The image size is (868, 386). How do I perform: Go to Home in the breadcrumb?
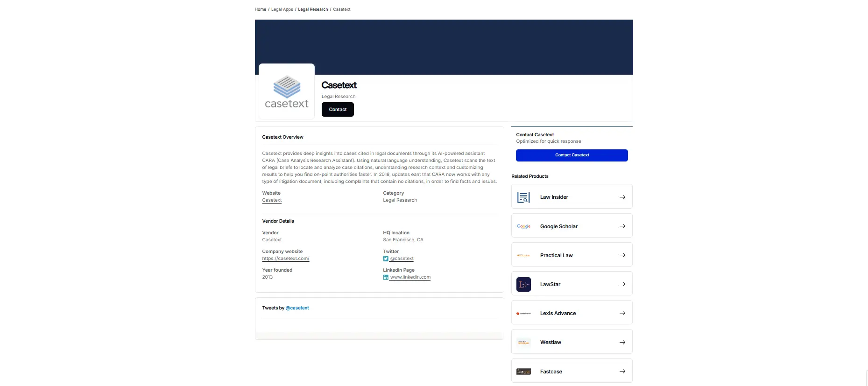pos(260,9)
